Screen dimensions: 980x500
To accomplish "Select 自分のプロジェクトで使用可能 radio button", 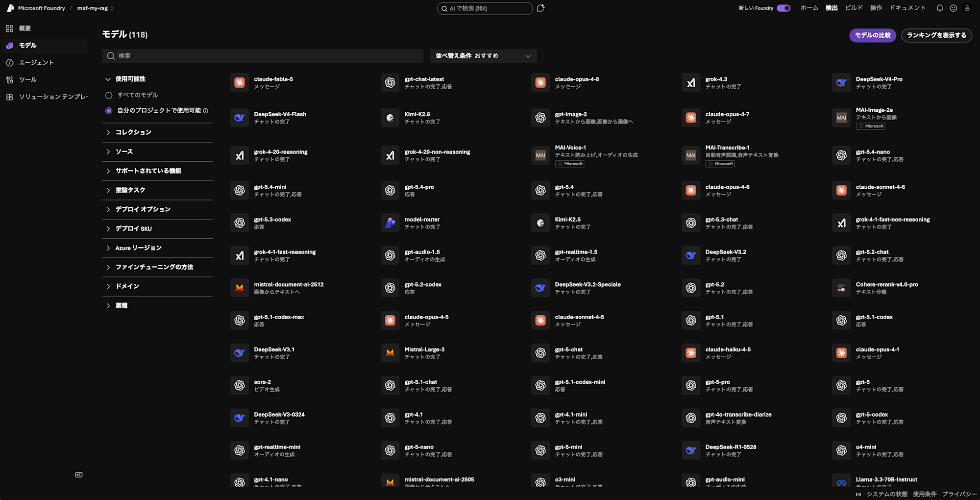I will click(x=109, y=111).
